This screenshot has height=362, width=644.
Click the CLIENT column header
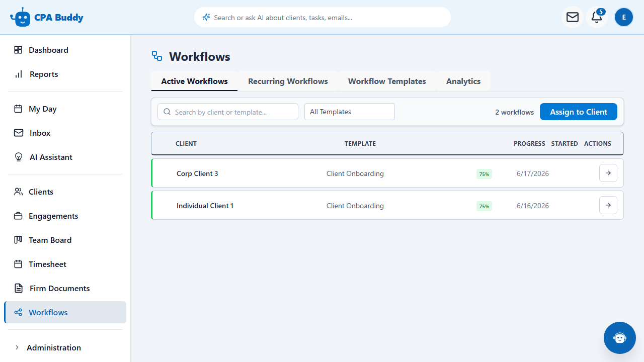click(x=186, y=143)
